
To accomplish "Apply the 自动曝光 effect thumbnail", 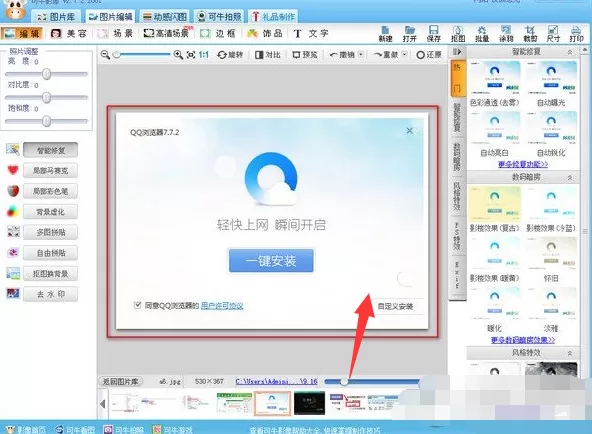I will coord(551,78).
